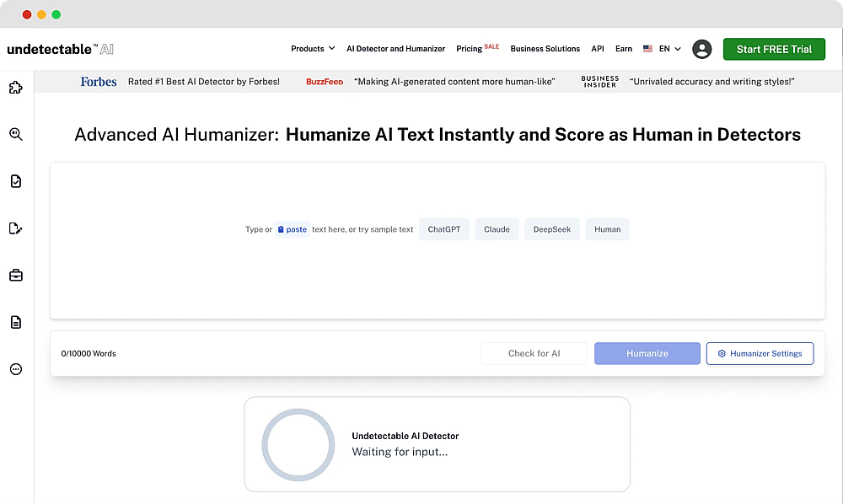Load Claude sample text
843x504 pixels.
coord(497,229)
